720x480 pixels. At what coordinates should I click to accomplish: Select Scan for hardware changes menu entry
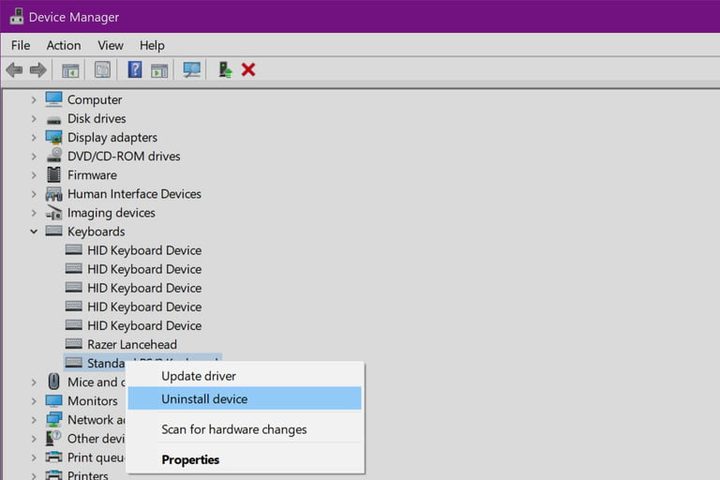234,429
